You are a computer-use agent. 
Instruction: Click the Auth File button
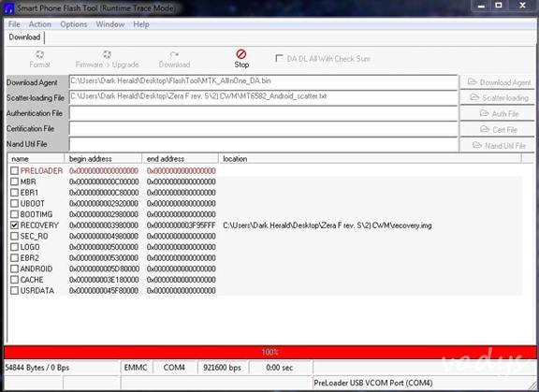(x=497, y=114)
